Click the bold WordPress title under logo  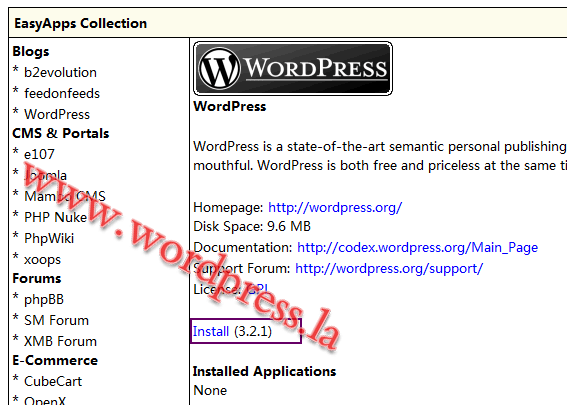click(x=230, y=106)
